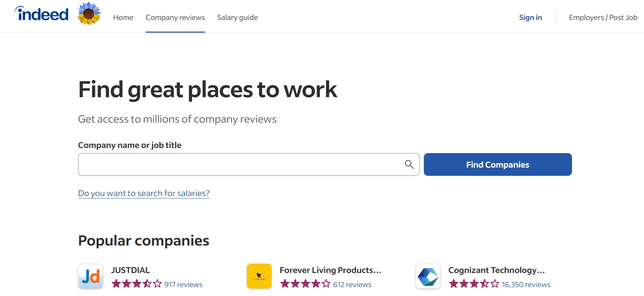
Task: Open the JUSTDIAL Jd logo
Action: [x=91, y=276]
